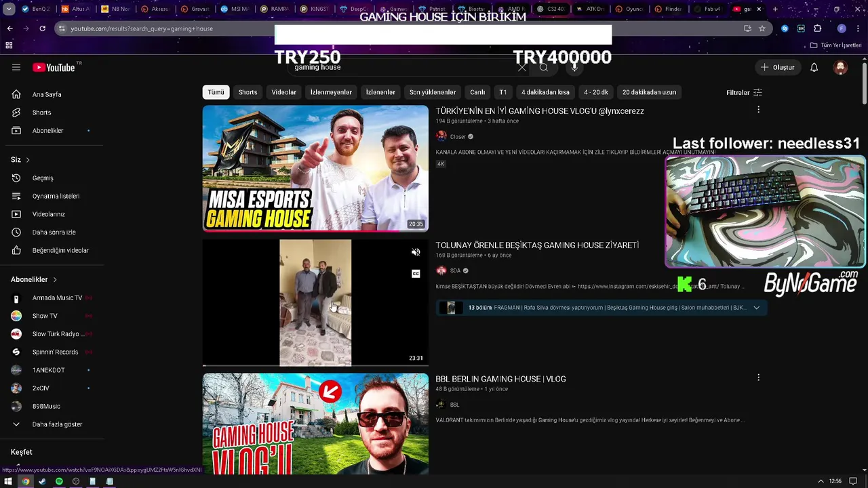This screenshot has height=488, width=868.
Task: Open Spotify from the taskbar
Action: [x=59, y=481]
